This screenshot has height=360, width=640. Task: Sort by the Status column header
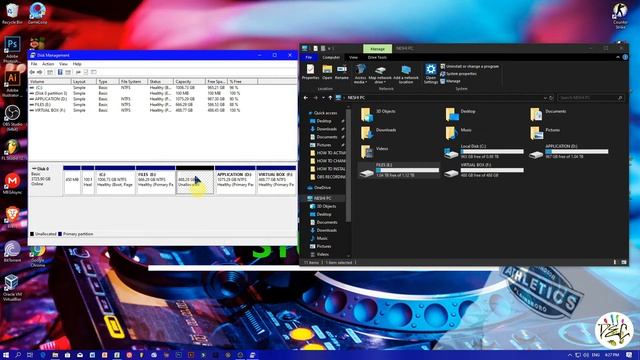(160, 82)
